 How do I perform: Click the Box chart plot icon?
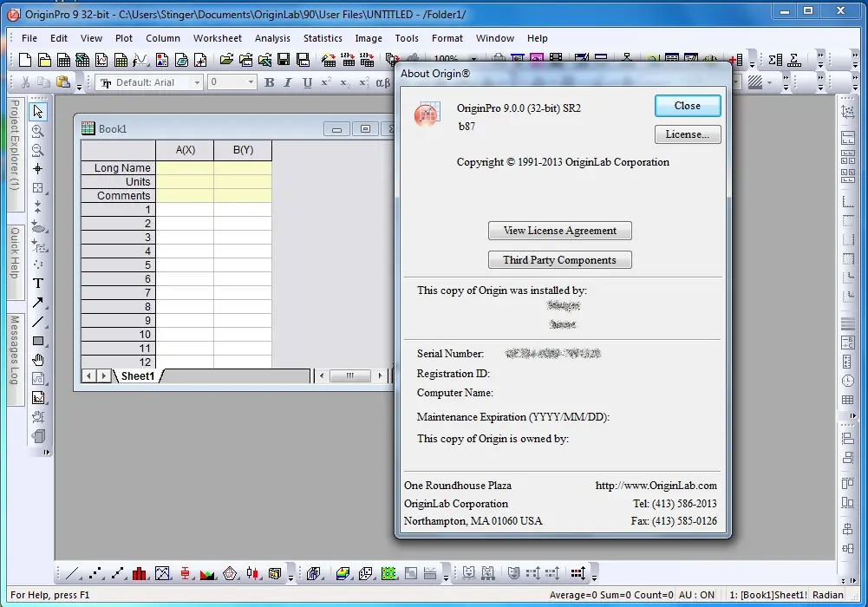(186, 574)
